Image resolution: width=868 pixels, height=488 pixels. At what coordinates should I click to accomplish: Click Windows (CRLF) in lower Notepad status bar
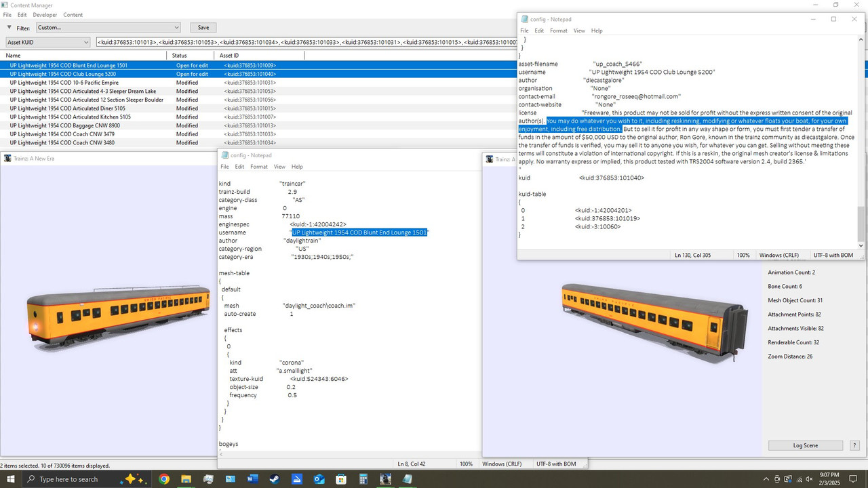click(x=502, y=464)
